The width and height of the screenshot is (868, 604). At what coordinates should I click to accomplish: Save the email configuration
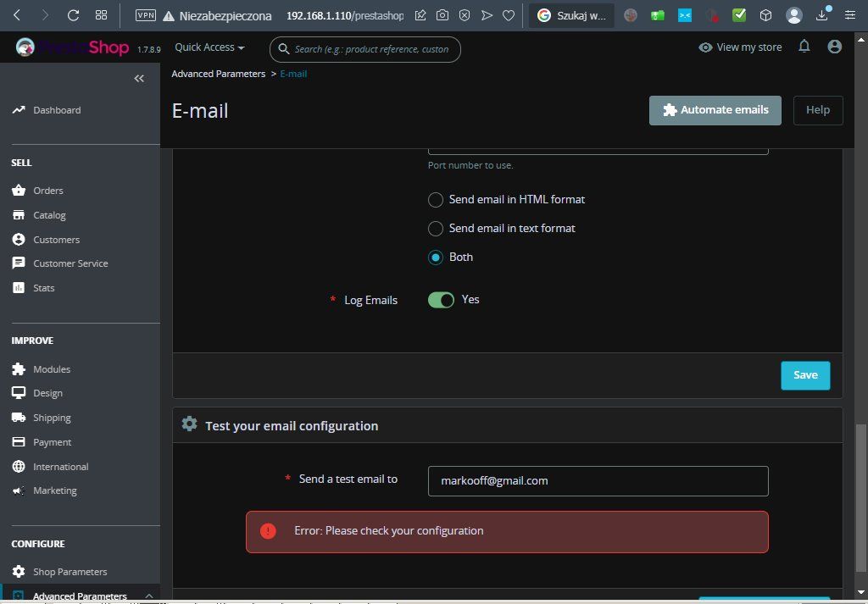(804, 374)
